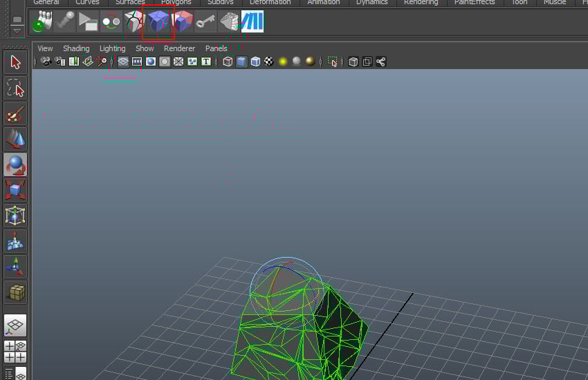Select the single perspective view layout
Screen dimensions: 588x380
tap(15, 325)
